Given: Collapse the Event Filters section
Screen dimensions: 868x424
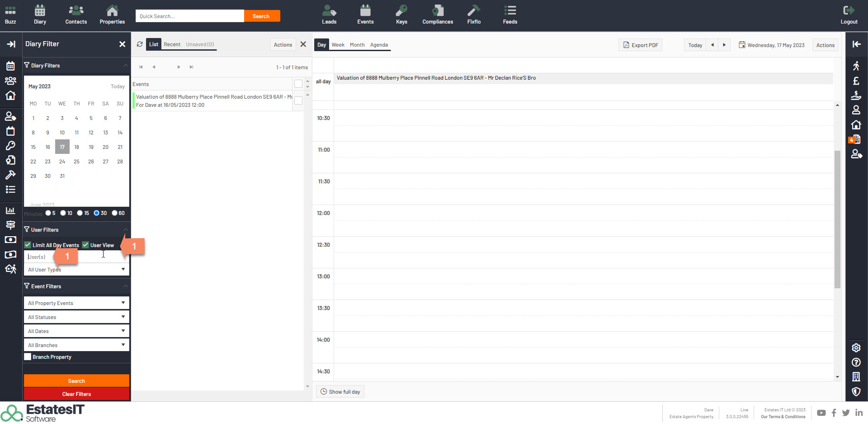Looking at the screenshot, I should click(x=125, y=286).
